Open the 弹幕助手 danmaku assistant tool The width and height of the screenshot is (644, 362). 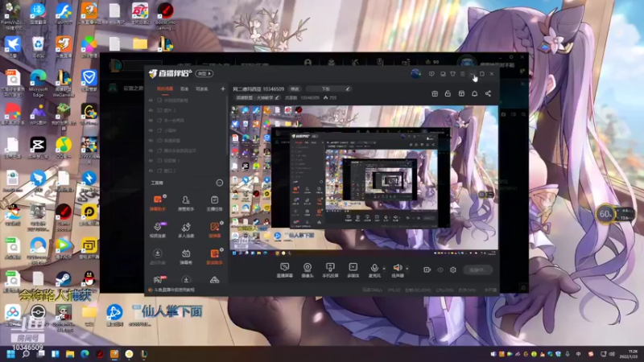click(x=158, y=203)
